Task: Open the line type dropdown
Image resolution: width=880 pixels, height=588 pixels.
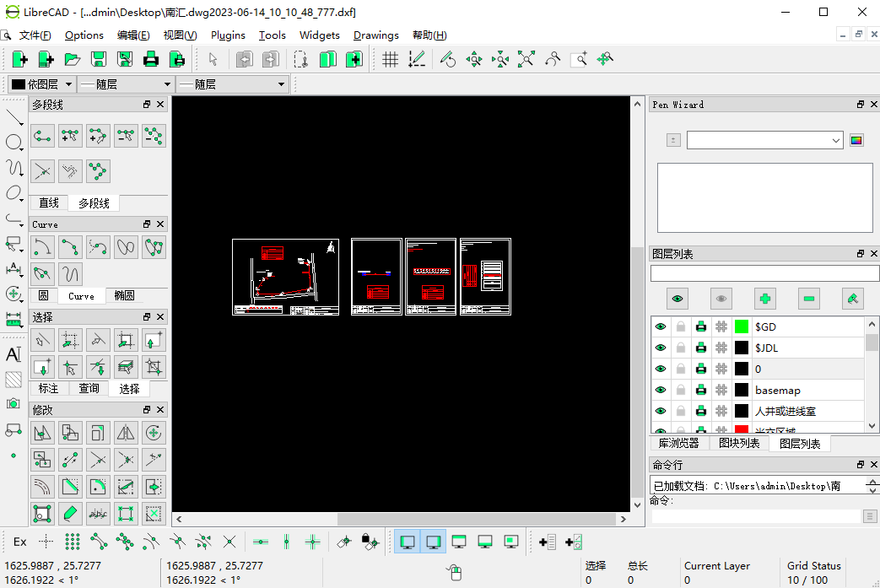Action: pos(232,84)
